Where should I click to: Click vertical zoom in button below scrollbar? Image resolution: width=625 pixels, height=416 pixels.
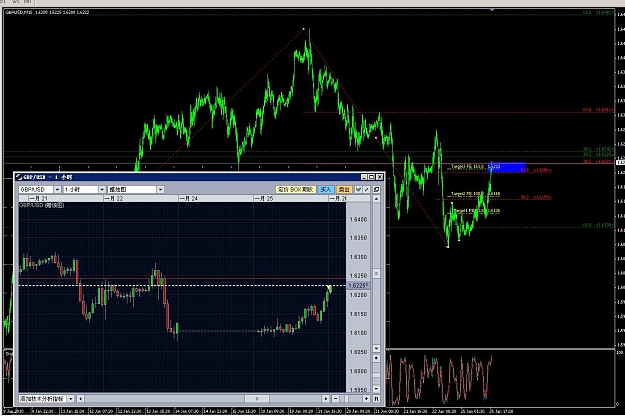coord(376,358)
